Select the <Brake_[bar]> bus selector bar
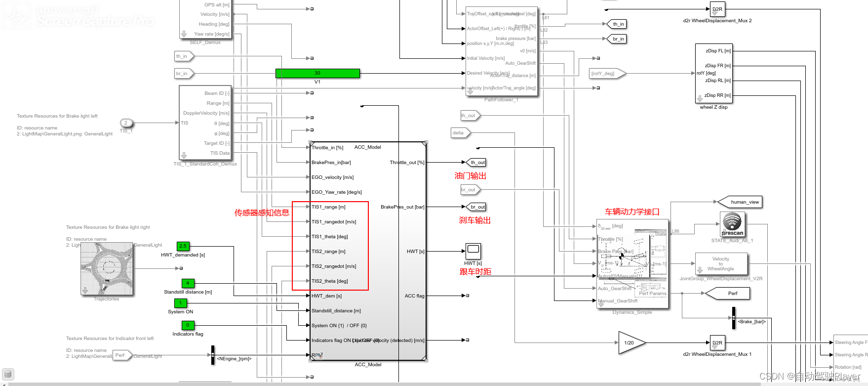Image resolution: width=868 pixels, height=386 pixels. (x=734, y=318)
